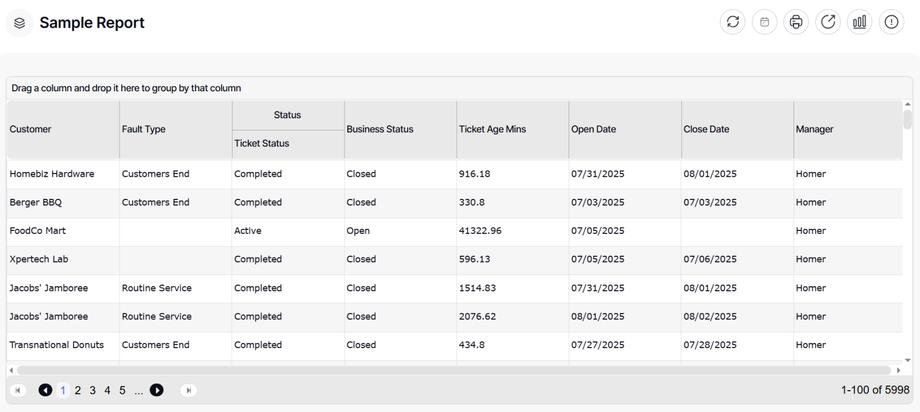Go to the next page arrow

click(157, 390)
